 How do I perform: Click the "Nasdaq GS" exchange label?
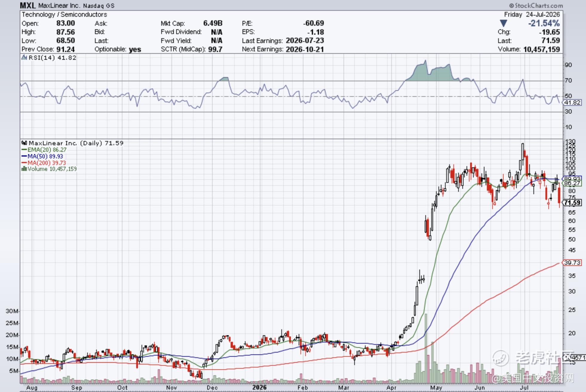coord(99,6)
